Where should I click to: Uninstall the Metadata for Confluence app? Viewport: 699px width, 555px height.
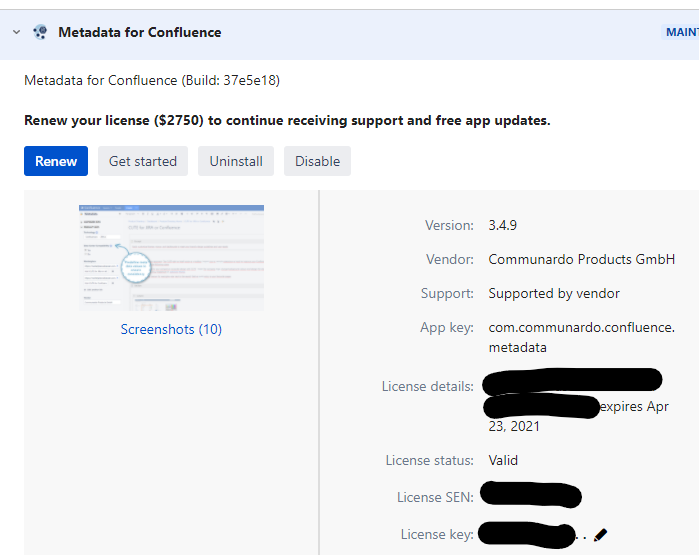click(236, 161)
